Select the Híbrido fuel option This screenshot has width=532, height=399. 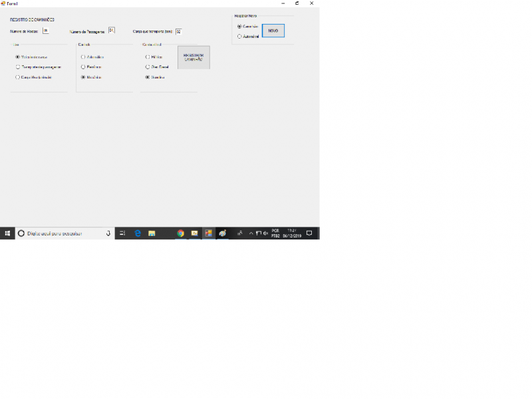[x=148, y=57]
